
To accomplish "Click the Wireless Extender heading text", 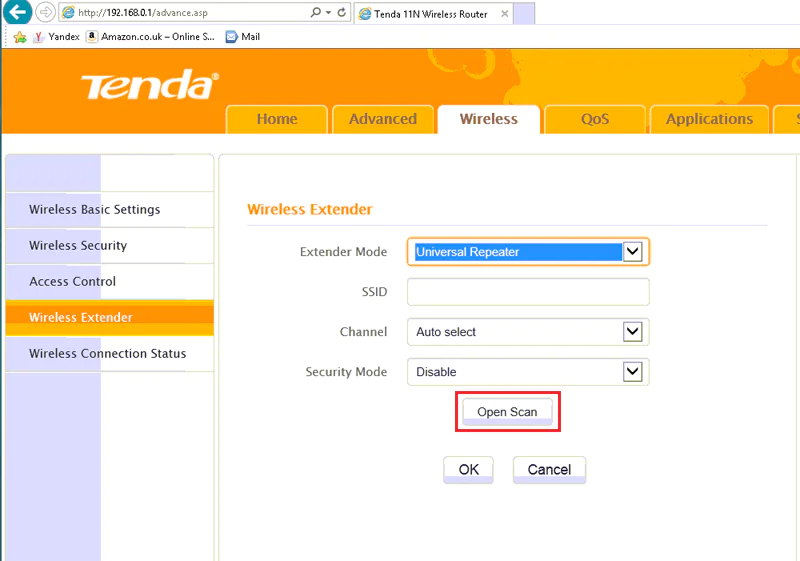I will (x=310, y=210).
